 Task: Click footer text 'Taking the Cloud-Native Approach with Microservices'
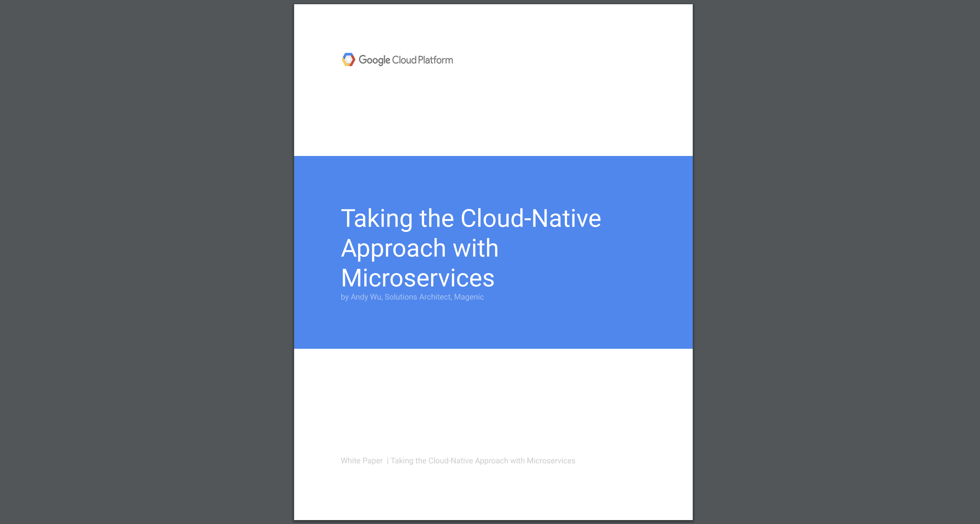(x=483, y=460)
